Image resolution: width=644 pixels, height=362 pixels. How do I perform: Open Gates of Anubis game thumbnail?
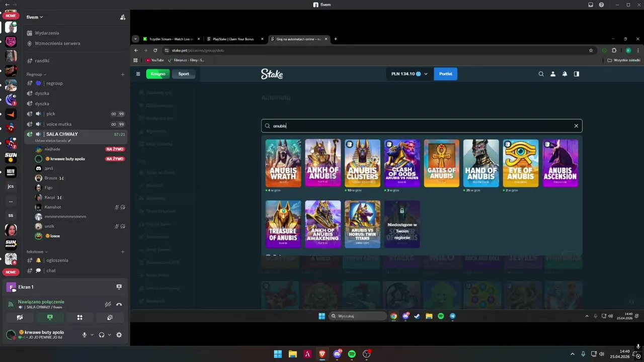(442, 163)
